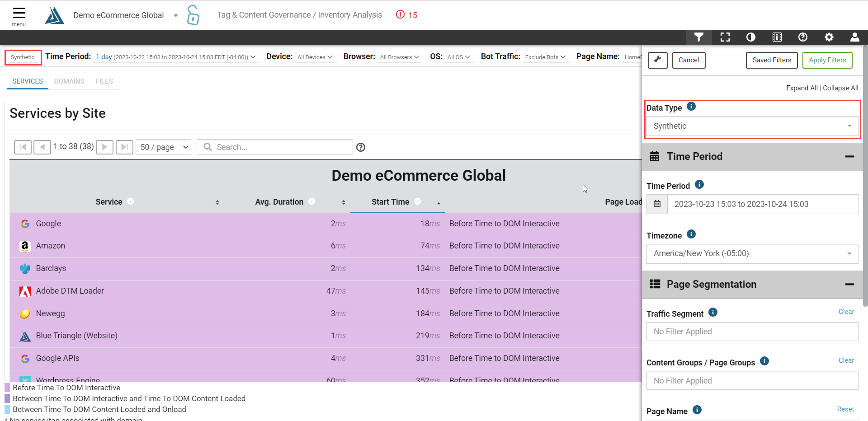
Task: Enter fullscreen mode via expand icon
Action: click(725, 37)
